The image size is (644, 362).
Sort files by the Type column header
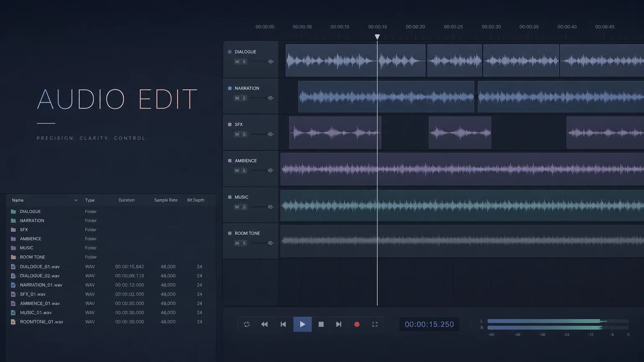[x=90, y=200]
